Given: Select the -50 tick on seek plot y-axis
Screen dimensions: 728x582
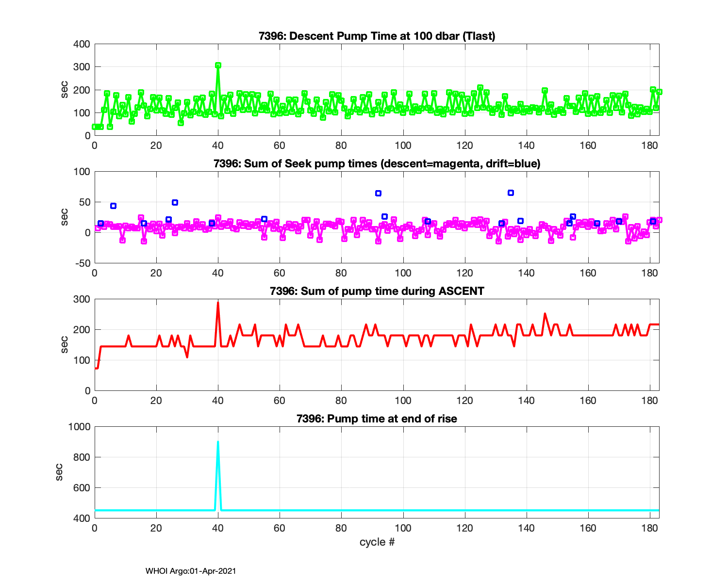Looking at the screenshot, I should [x=82, y=263].
